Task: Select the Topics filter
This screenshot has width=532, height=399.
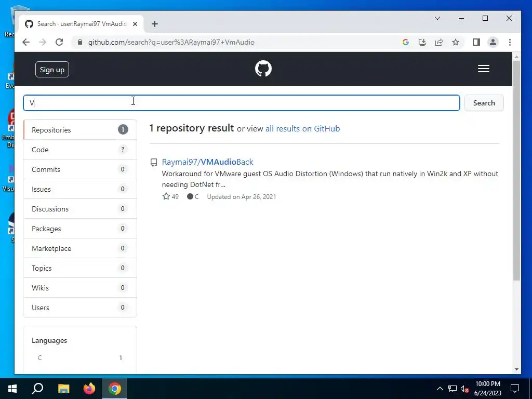Action: (x=80, y=268)
